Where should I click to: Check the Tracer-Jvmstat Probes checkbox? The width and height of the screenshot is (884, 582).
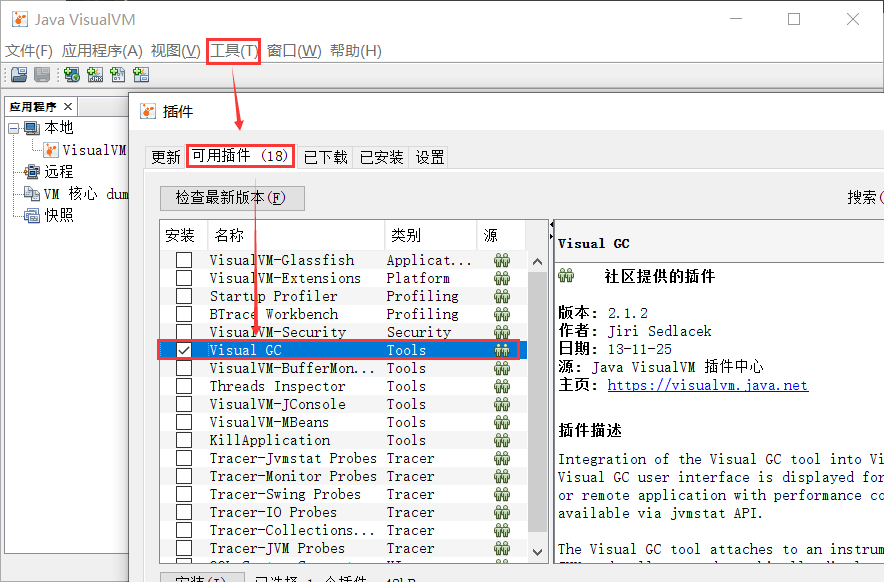[184, 458]
